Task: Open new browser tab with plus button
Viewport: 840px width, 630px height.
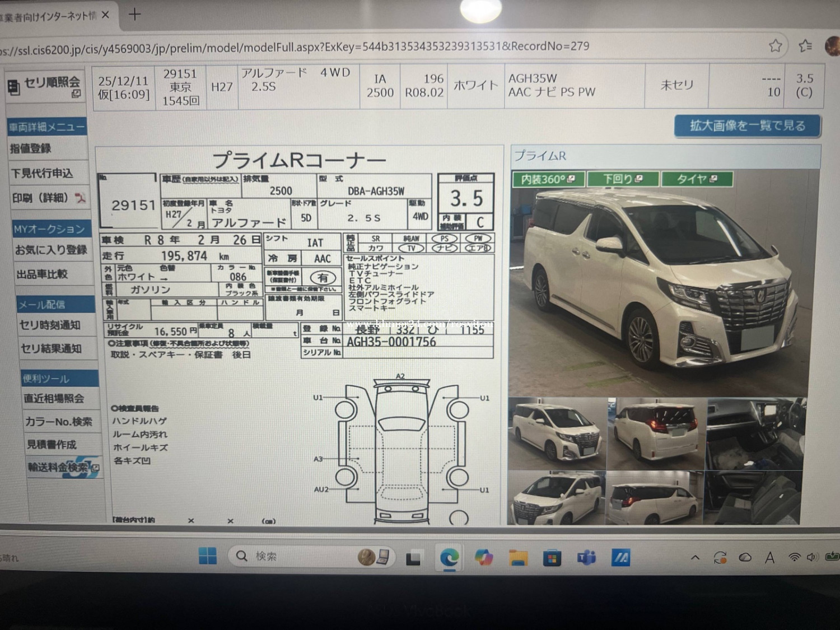Action: tap(134, 15)
